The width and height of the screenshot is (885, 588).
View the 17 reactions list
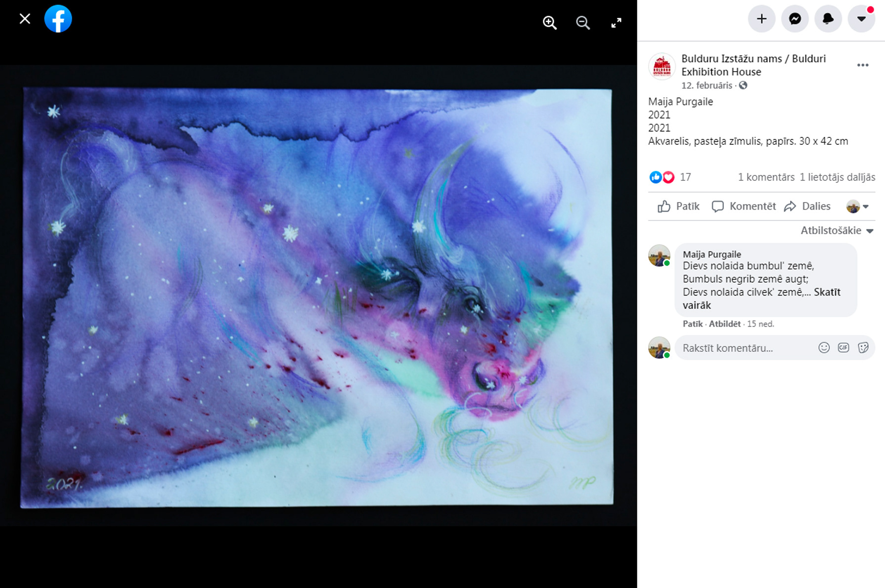tap(685, 177)
